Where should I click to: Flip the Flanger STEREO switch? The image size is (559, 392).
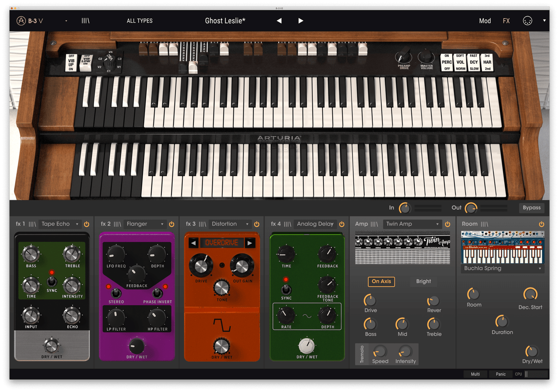coord(116,292)
